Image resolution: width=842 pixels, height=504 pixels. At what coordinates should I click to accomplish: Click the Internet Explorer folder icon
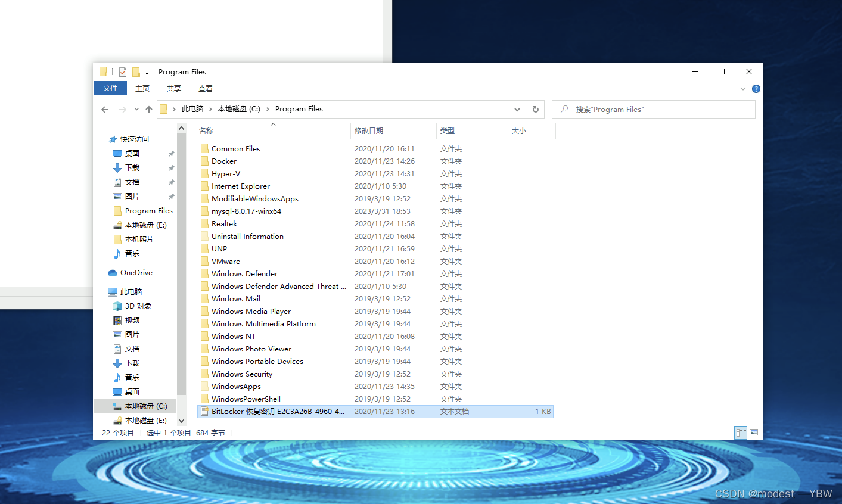(204, 186)
